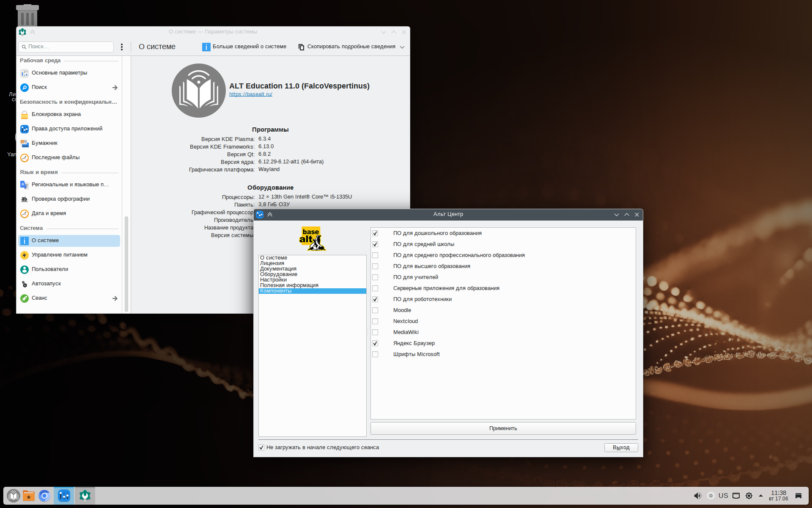Expand dropdown next to Скопировать подробные сведения

pos(402,47)
